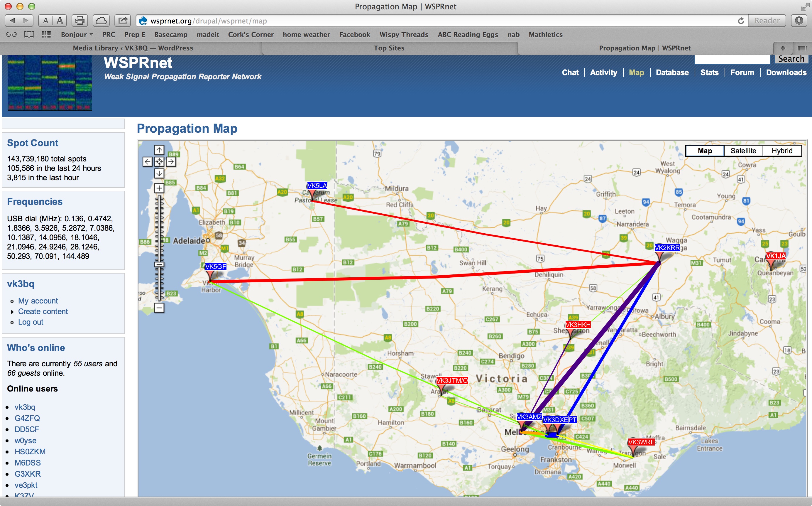The height and width of the screenshot is (506, 812).
Task: Open iCloud Tabs via the cloud icon
Action: coord(101,21)
